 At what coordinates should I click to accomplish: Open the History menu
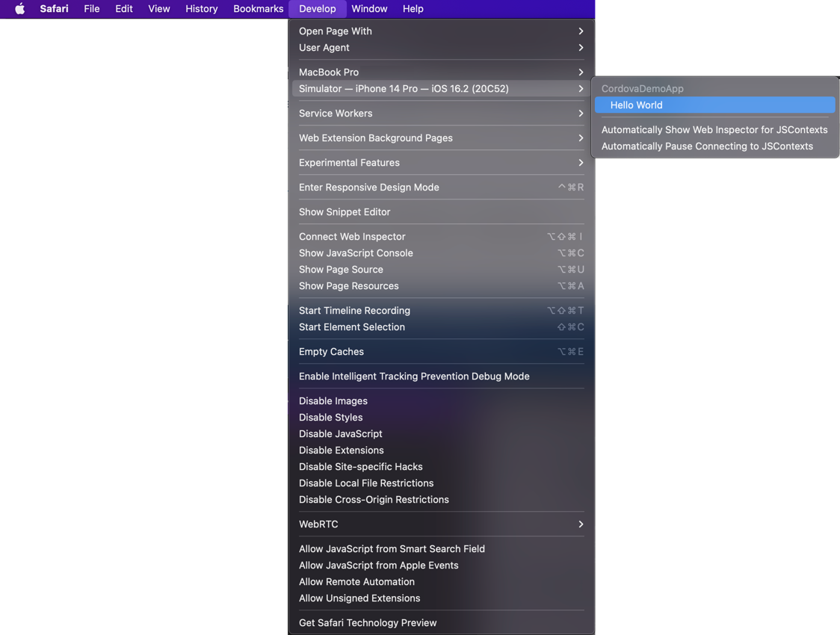coord(202,8)
